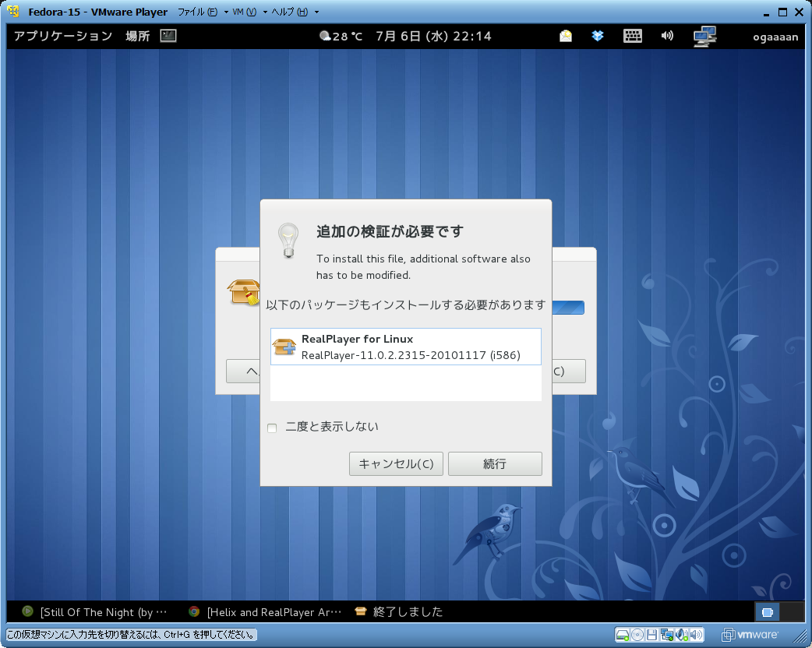
Task: Click the 以下のパッケージもインストールする必要があります label
Action: (x=405, y=305)
